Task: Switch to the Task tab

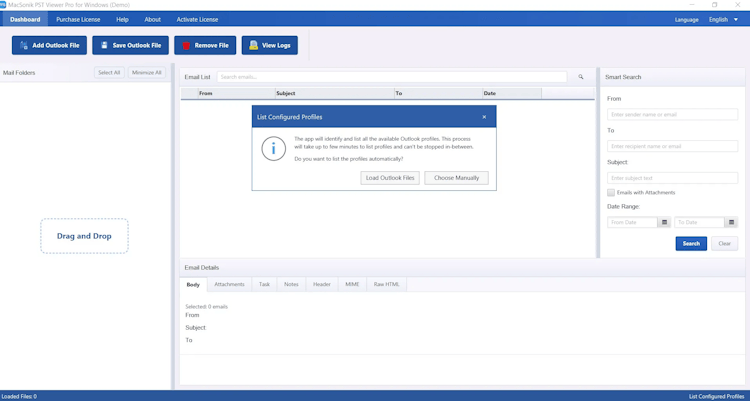Action: point(265,284)
